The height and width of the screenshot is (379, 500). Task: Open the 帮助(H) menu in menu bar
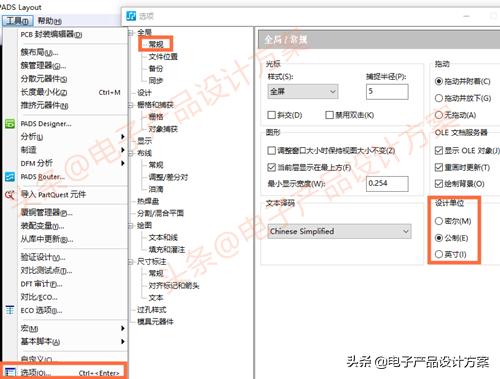point(49,21)
